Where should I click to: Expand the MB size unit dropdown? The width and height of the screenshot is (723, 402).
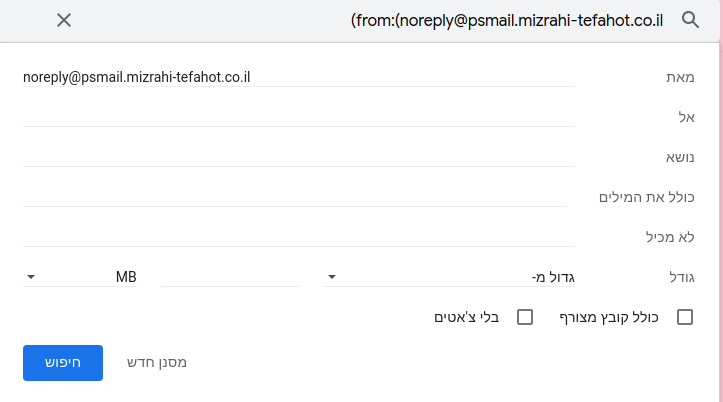[80, 277]
